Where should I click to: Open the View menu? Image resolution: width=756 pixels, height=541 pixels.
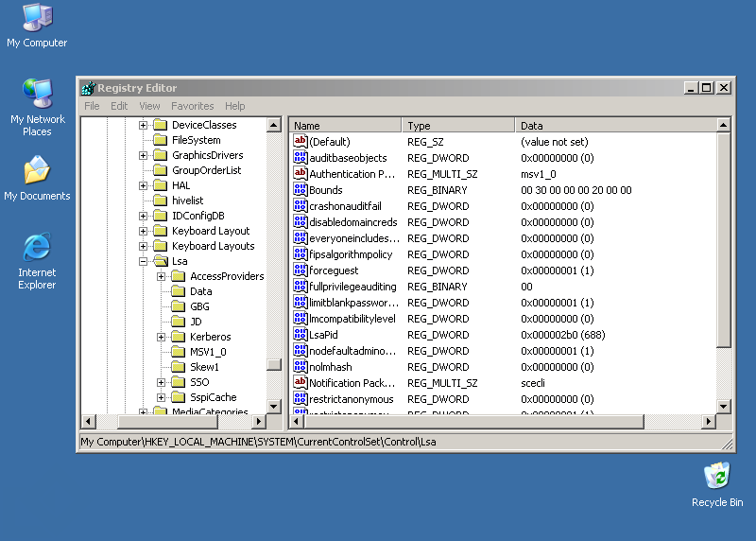[x=149, y=106]
